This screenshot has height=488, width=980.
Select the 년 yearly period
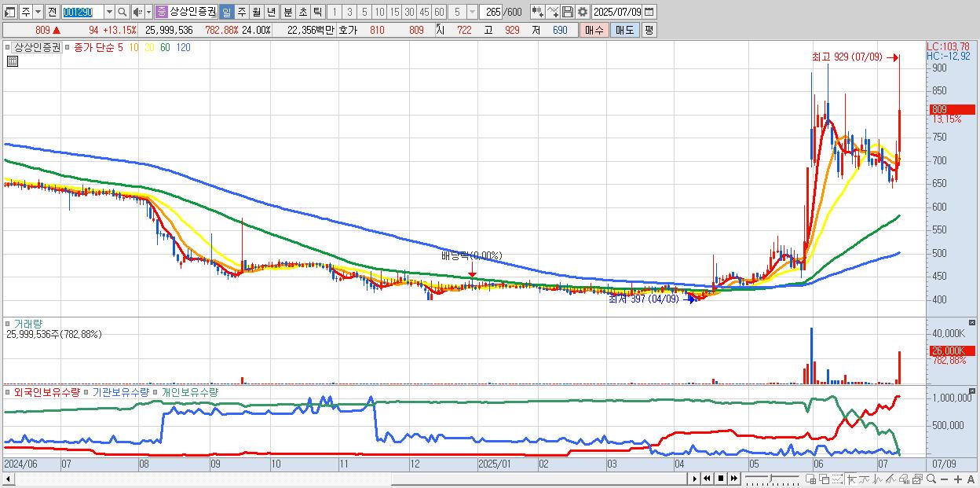point(271,12)
